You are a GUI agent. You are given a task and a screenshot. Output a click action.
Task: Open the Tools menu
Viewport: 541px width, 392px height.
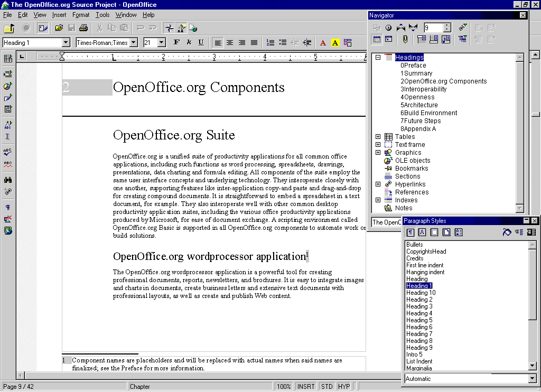[102, 15]
